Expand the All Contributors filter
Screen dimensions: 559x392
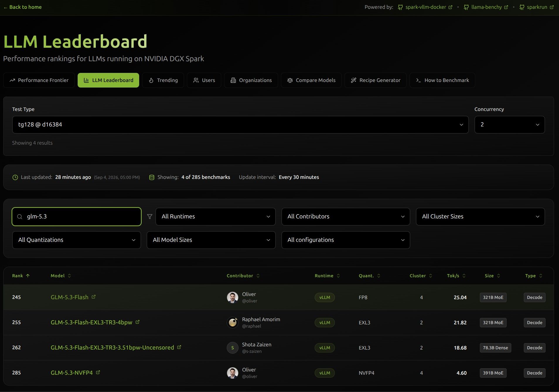tap(346, 217)
